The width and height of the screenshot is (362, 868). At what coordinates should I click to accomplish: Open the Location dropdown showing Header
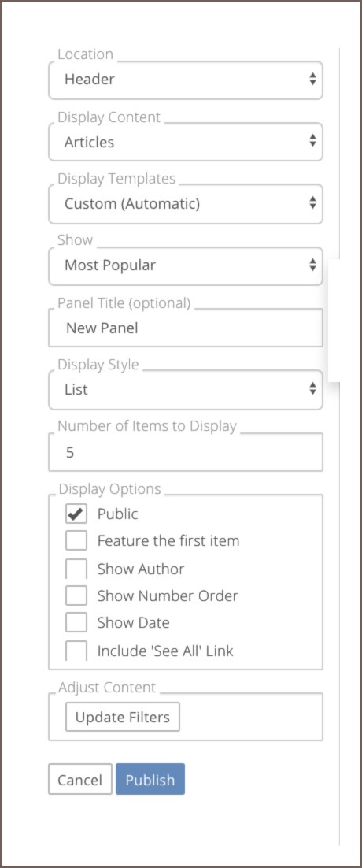[185, 80]
